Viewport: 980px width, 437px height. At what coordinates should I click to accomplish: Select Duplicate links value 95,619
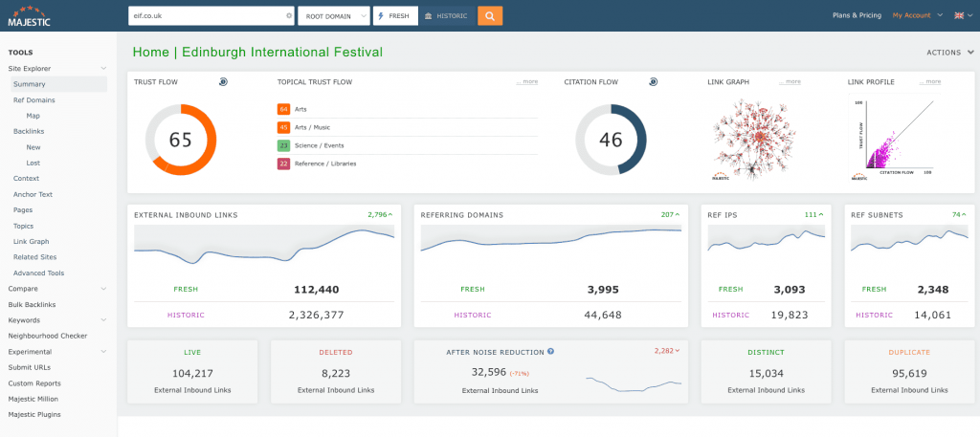click(909, 374)
